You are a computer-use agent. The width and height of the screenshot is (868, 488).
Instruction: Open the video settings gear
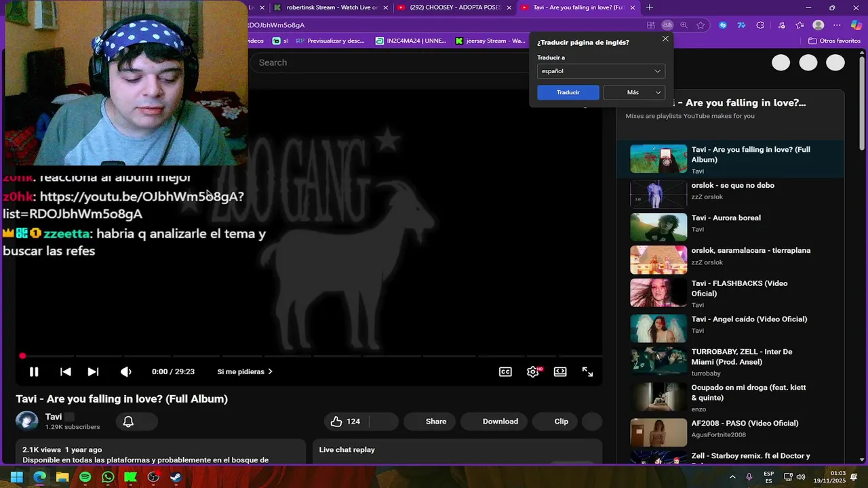[533, 371]
